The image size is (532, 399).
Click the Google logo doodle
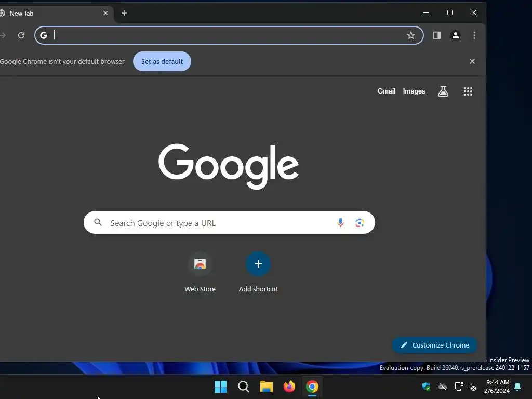tap(229, 166)
